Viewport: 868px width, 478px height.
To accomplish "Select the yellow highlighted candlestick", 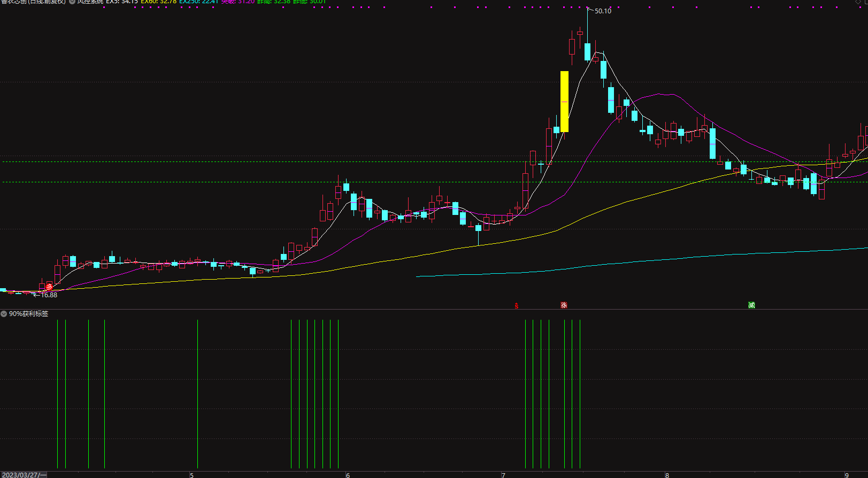I will [x=564, y=102].
